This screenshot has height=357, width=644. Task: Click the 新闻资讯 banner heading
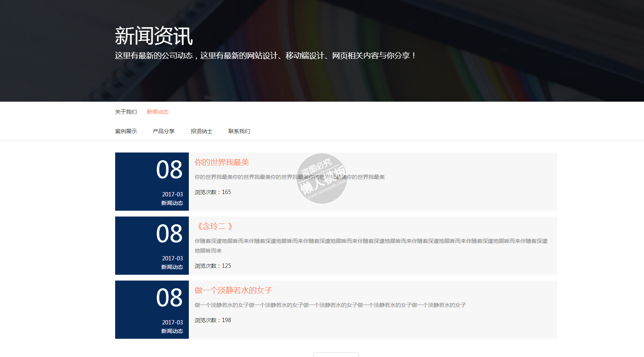click(x=154, y=36)
